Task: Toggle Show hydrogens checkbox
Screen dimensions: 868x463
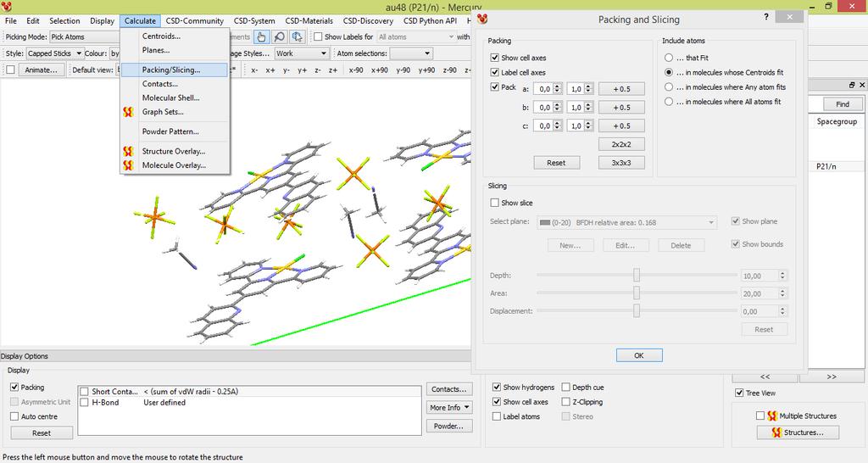Action: 497,388
